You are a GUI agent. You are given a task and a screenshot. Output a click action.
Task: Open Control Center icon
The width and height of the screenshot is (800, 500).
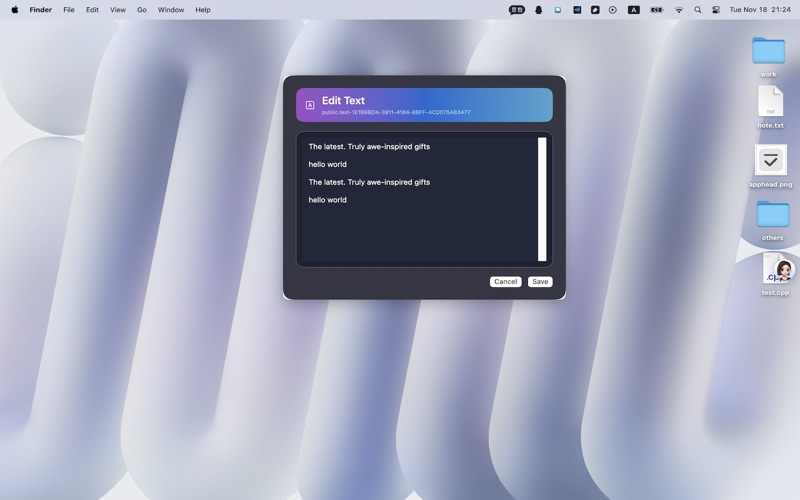pyautogui.click(x=716, y=10)
